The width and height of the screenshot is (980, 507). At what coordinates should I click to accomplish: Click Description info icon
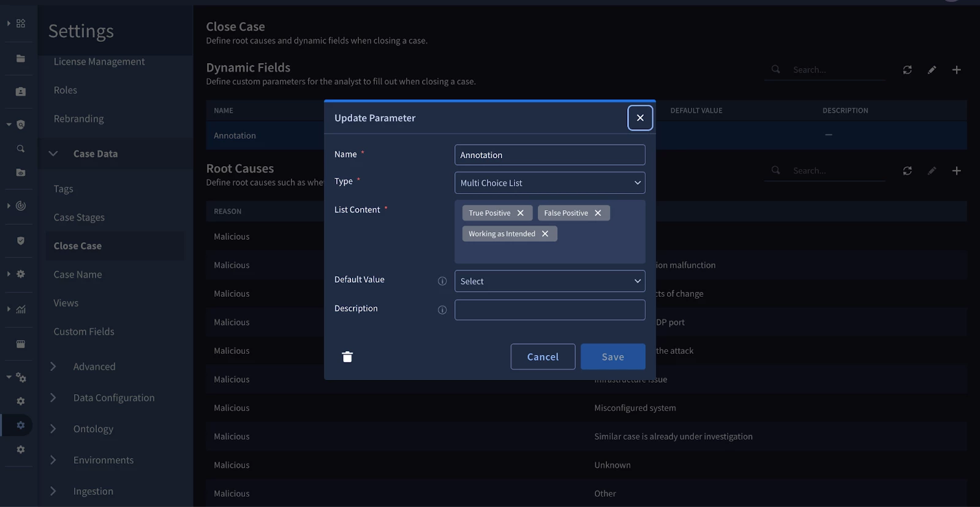tap(442, 310)
